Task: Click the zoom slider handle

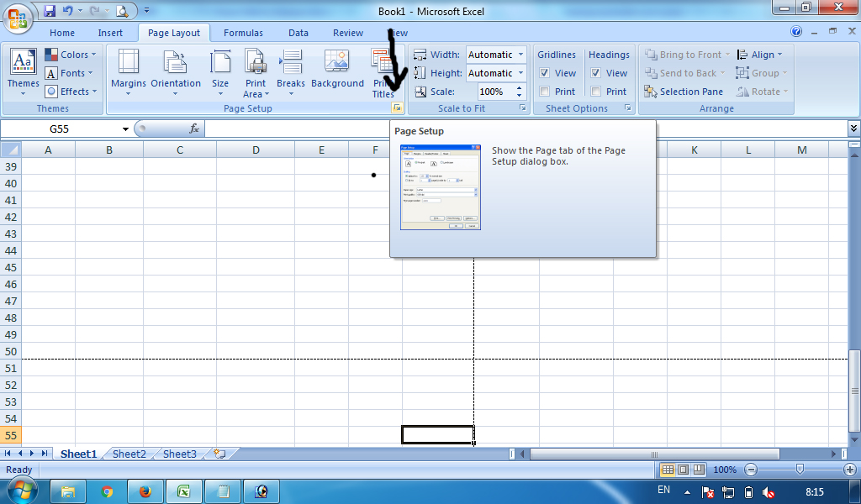Action: [800, 469]
